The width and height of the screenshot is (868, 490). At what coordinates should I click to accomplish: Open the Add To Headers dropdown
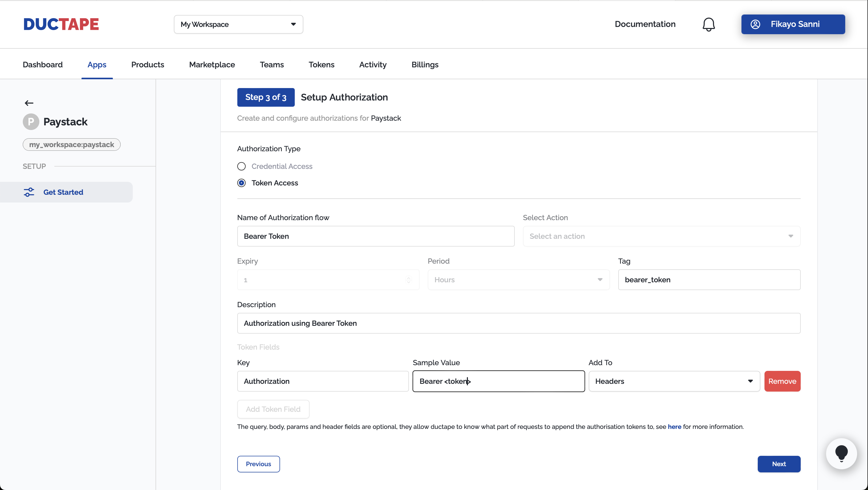674,381
